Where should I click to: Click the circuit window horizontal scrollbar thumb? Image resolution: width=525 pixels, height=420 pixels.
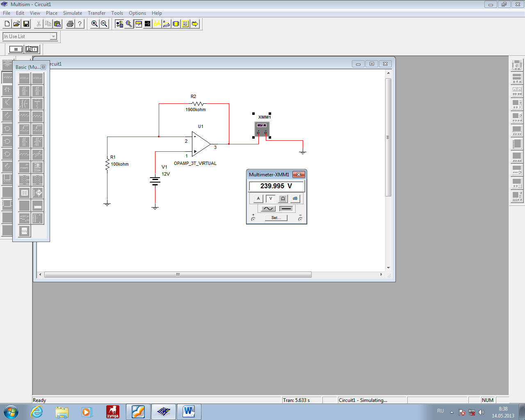(x=178, y=274)
